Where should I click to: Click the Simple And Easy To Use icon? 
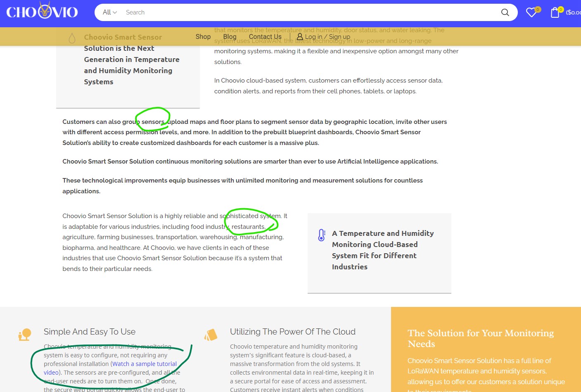[x=25, y=334]
